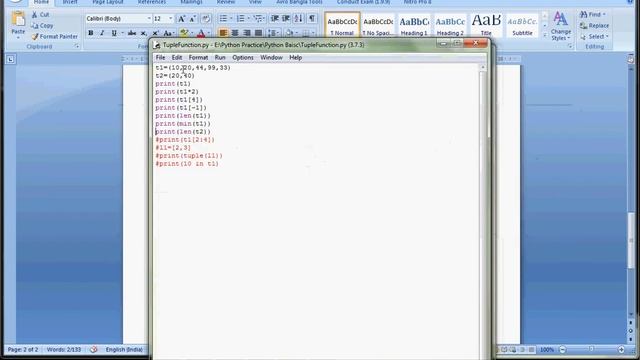Viewport: 640px width, 360px height.
Task: Click the Increase Indent icon
Action: [x=286, y=18]
